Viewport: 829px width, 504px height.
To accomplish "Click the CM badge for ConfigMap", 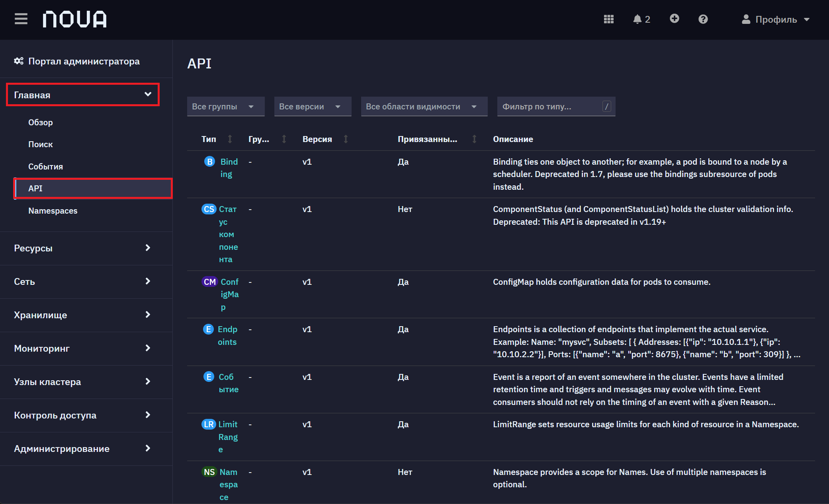I will point(209,282).
